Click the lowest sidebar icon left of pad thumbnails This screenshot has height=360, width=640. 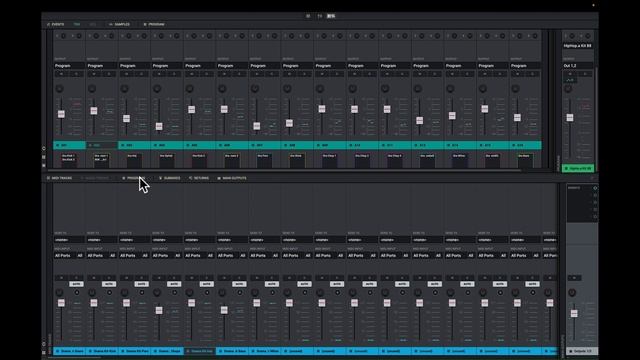(44, 165)
